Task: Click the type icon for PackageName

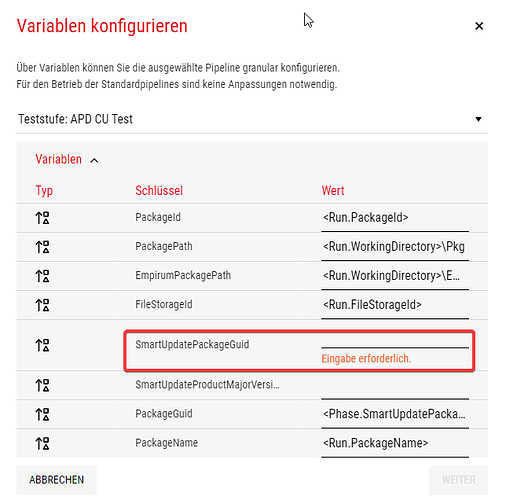Action: click(42, 443)
